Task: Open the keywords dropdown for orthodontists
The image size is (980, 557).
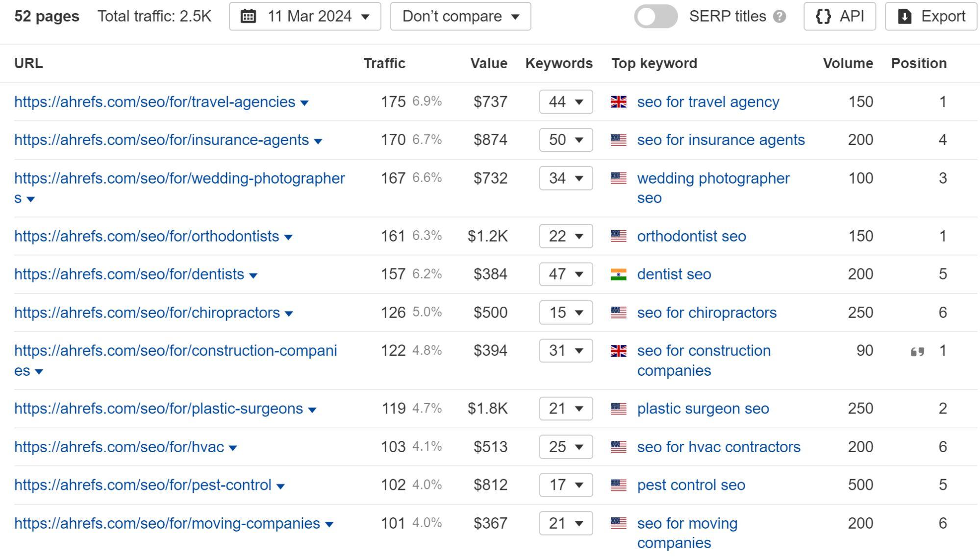Action: click(577, 236)
